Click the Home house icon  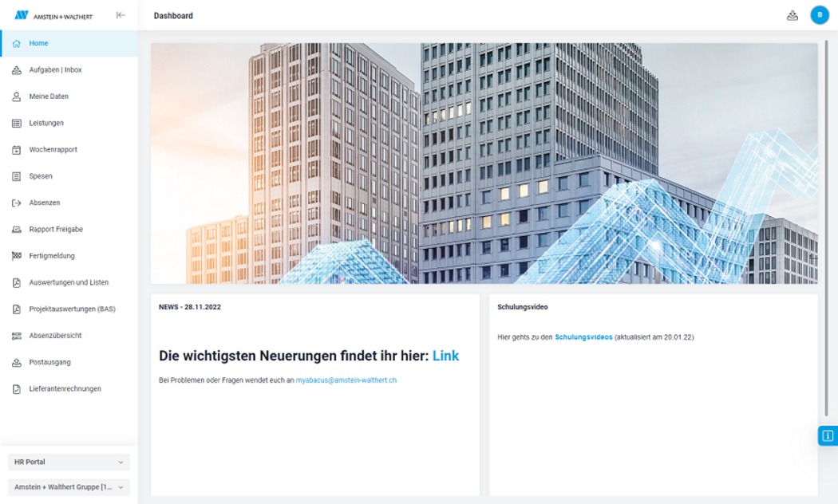pyautogui.click(x=17, y=44)
